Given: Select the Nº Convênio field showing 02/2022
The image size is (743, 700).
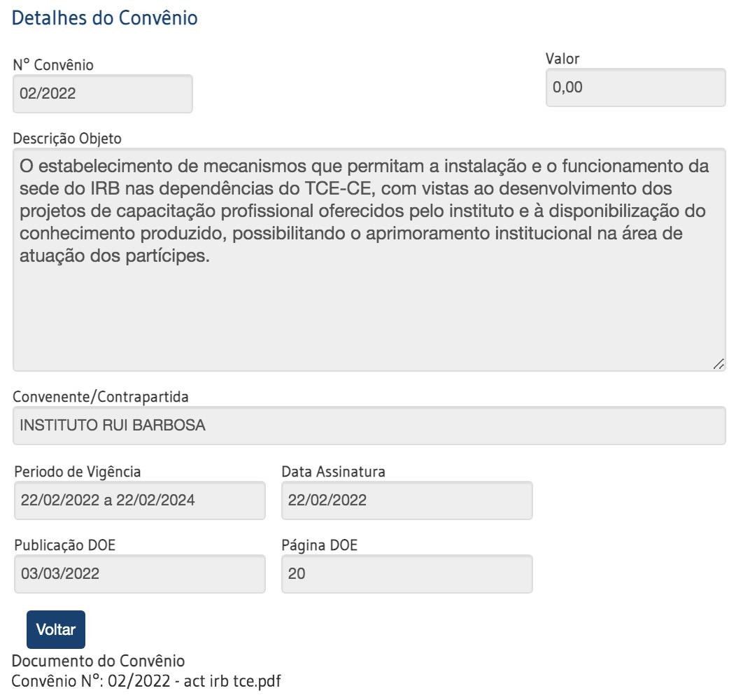Looking at the screenshot, I should click(103, 93).
